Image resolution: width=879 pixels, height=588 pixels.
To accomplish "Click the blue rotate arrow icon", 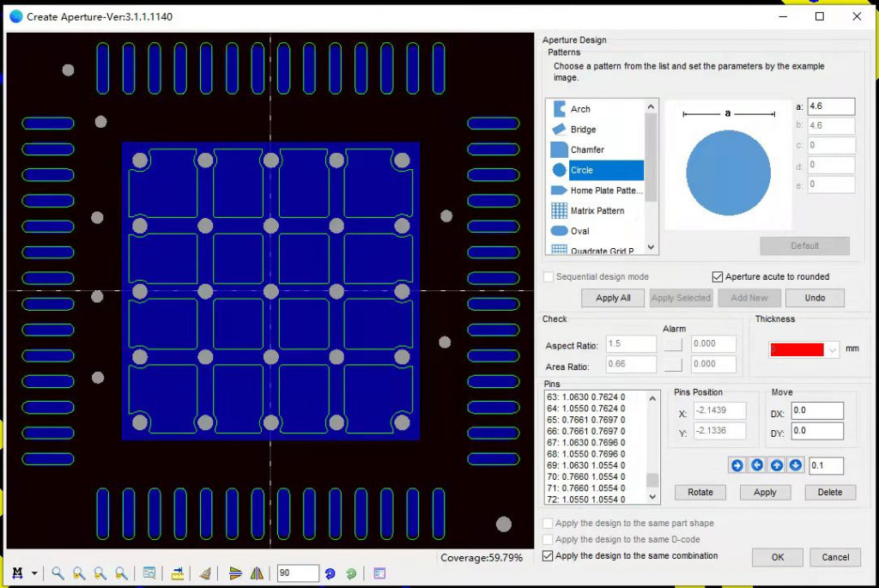I will click(x=330, y=573).
